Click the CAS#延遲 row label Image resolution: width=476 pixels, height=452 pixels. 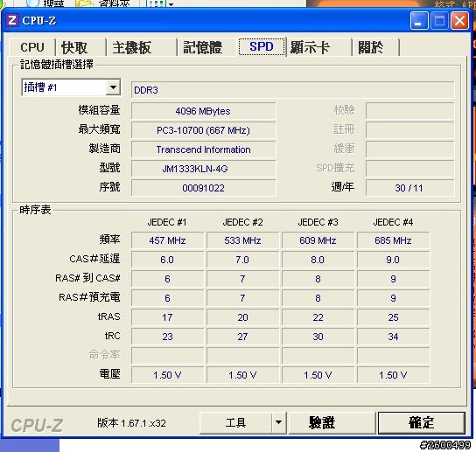[94, 259]
